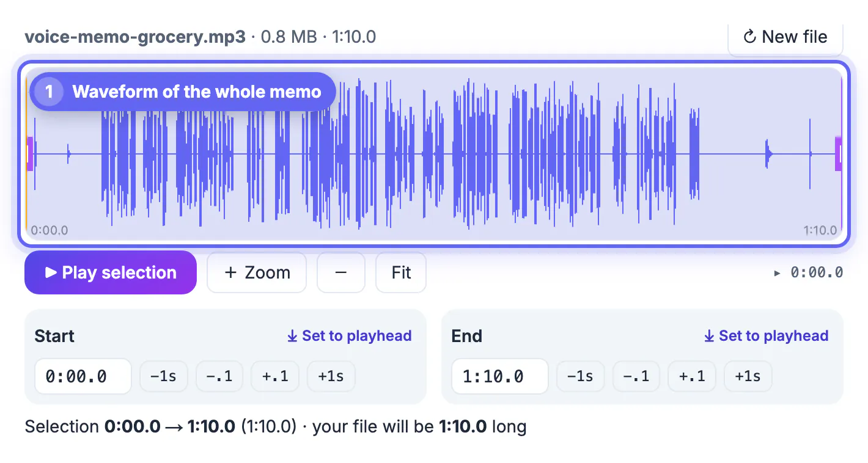Increase Start time by one second
The height and width of the screenshot is (463, 868).
(x=331, y=376)
